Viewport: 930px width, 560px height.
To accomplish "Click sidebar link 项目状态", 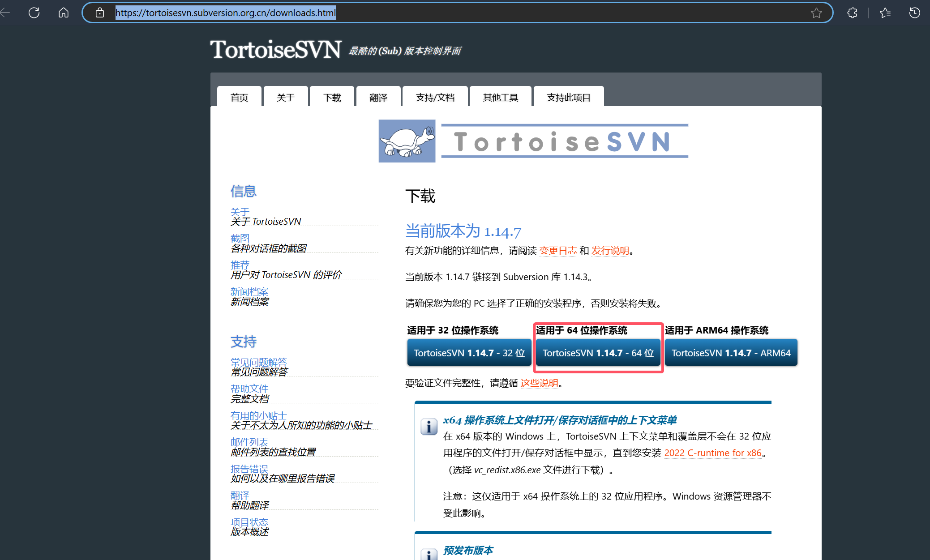I will (249, 522).
